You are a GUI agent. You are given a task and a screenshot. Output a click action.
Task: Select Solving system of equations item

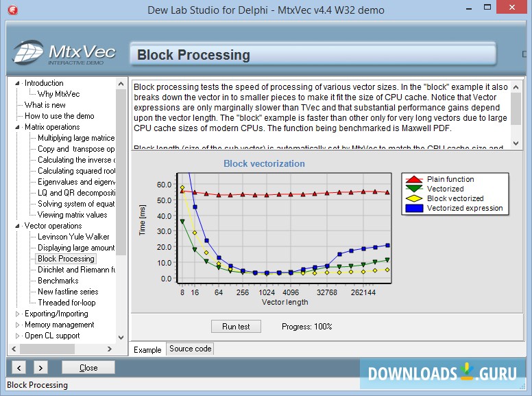[76, 204]
